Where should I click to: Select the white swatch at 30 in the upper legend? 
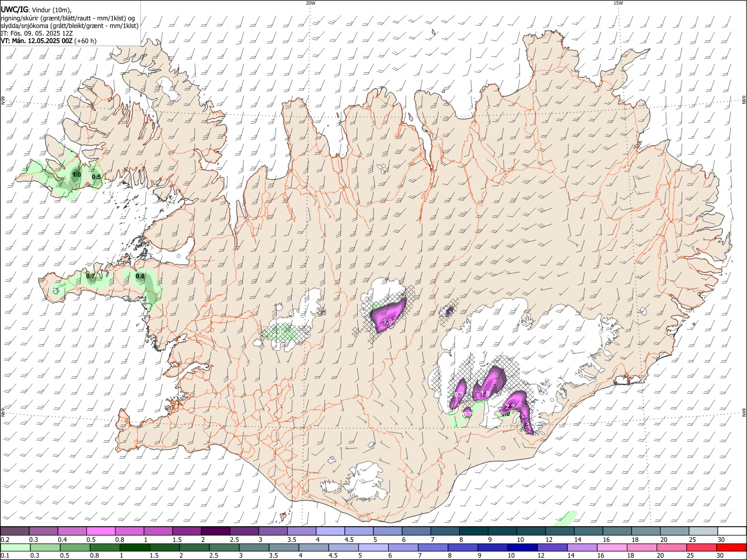[x=732, y=531]
